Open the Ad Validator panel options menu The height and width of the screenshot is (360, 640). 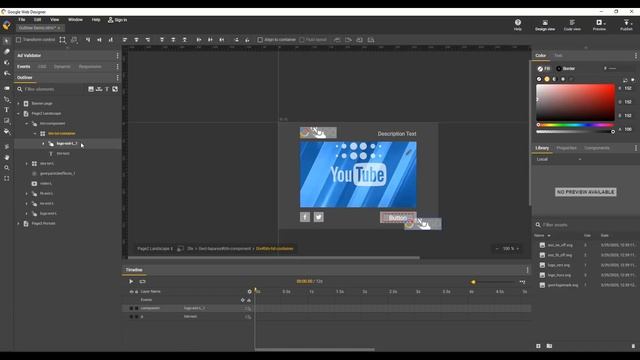tap(118, 56)
